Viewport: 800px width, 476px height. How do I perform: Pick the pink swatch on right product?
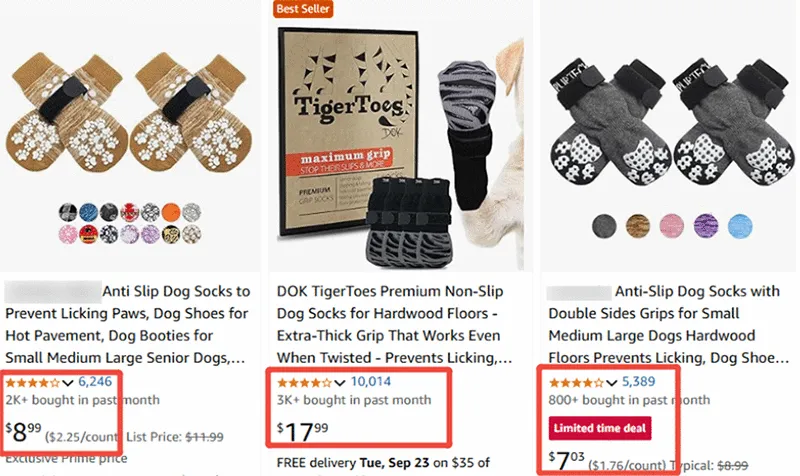(672, 225)
